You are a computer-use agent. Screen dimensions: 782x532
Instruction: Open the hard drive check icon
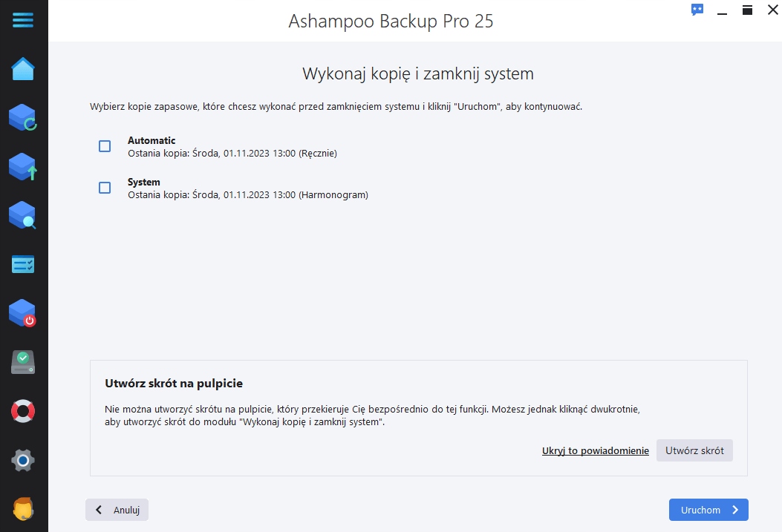point(23,362)
